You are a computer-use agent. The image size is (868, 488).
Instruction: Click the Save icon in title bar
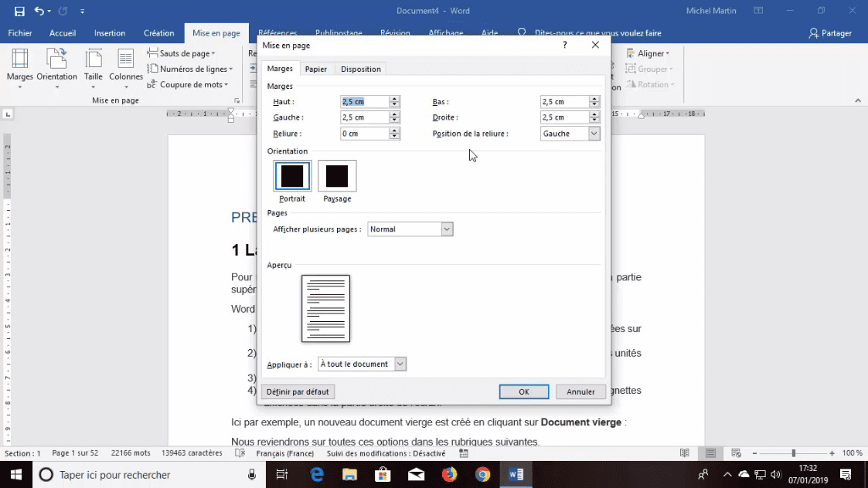point(19,11)
